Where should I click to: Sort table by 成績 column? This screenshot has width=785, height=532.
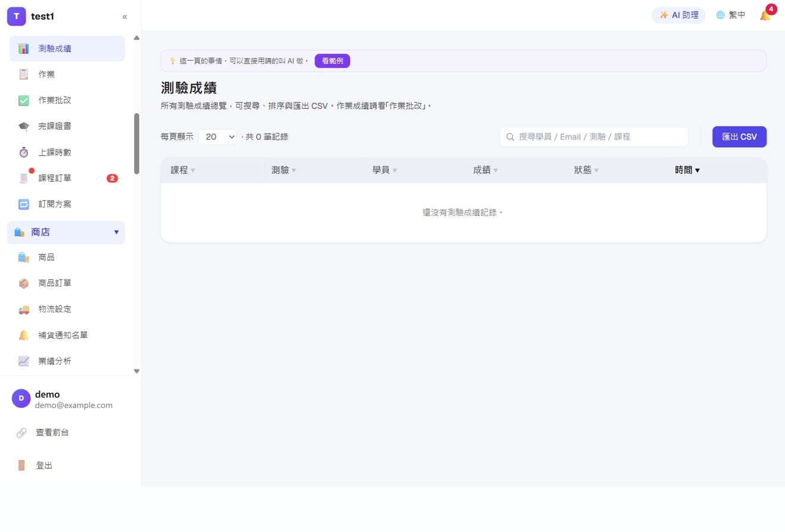coord(486,170)
